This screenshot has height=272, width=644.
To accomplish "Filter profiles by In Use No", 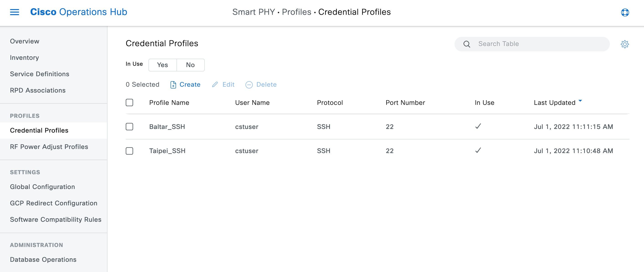I will tap(191, 65).
